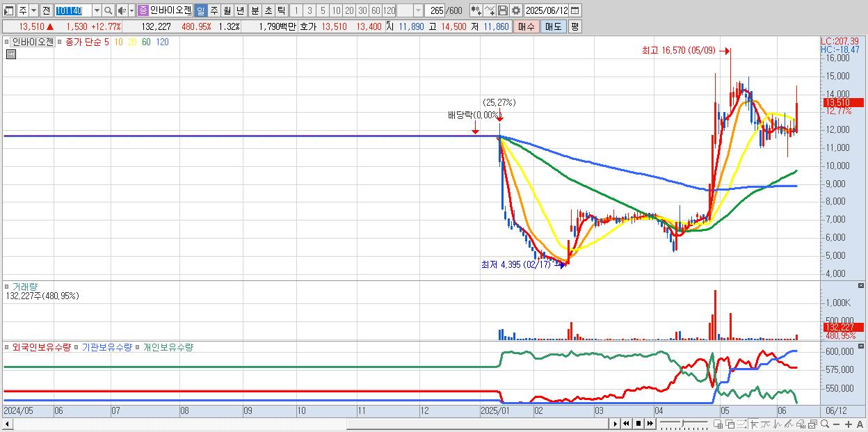Click the eraser tool icon
868x432 pixels.
click(801, 424)
